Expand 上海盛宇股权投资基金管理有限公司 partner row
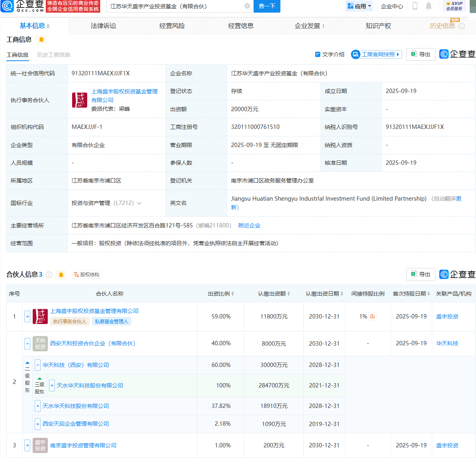The height and width of the screenshot is (458, 476). click(28, 317)
